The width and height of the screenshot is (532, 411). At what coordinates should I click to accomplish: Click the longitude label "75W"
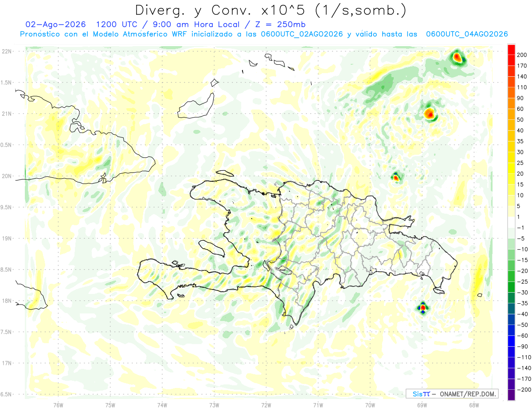pyautogui.click(x=110, y=405)
